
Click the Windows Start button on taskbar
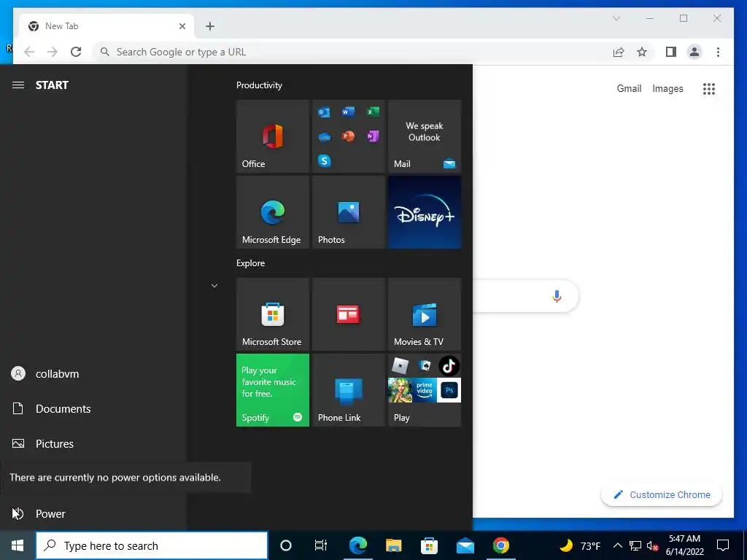(18, 545)
